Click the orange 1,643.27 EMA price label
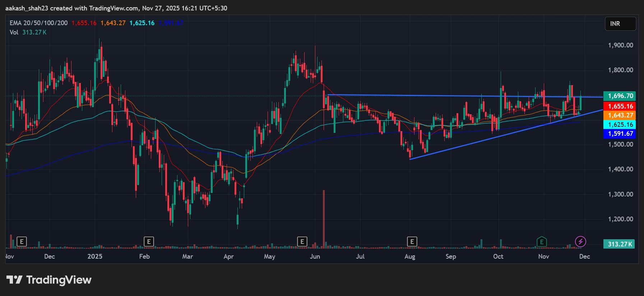This screenshot has width=644, height=296. coord(620,115)
